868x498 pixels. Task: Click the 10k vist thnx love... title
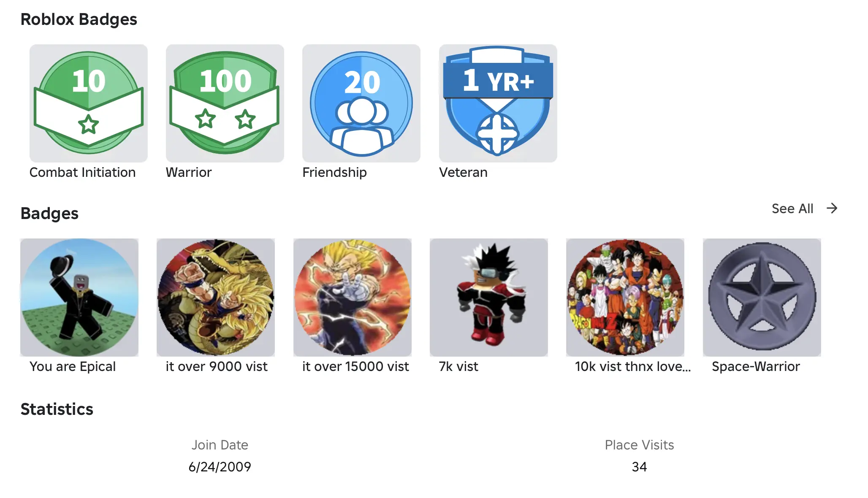633,366
